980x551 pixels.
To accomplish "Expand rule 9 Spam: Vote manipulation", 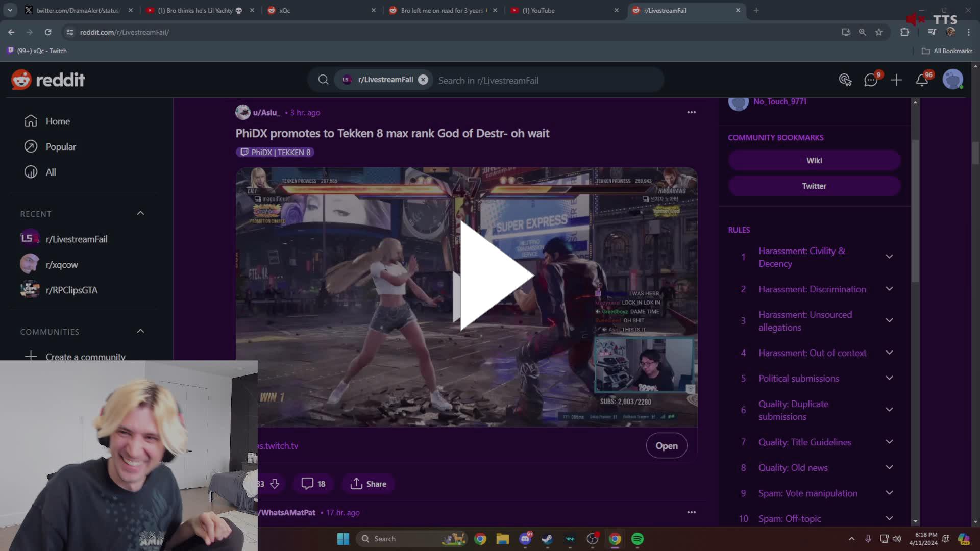I will [x=889, y=493].
